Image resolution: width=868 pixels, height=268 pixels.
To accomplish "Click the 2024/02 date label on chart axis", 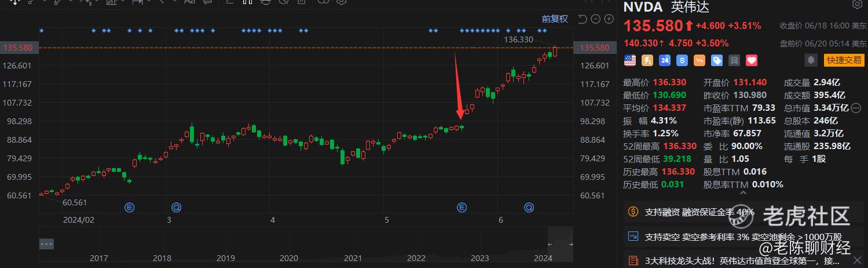I will [x=78, y=220].
